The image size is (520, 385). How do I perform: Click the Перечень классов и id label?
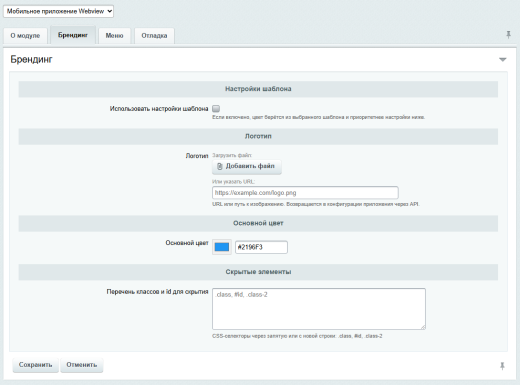click(157, 292)
